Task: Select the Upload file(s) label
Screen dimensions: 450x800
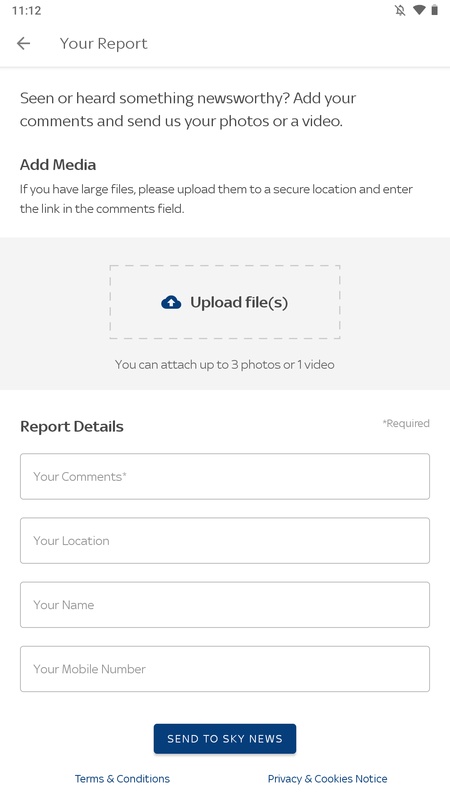Action: [239, 303]
